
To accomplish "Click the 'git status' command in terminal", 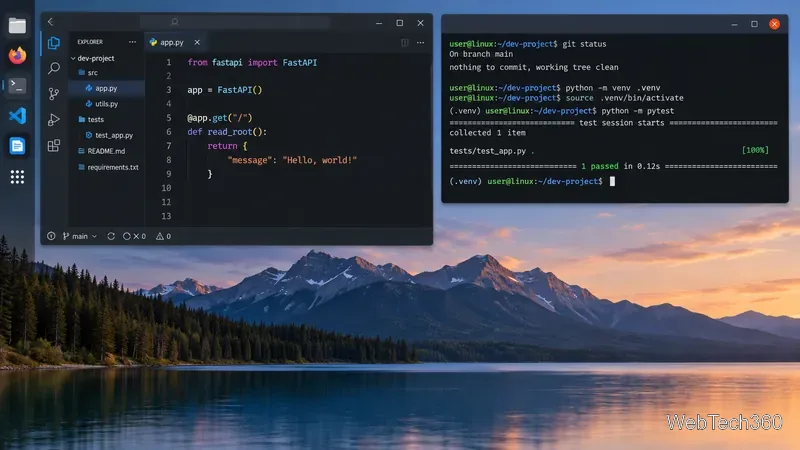I will [x=584, y=44].
